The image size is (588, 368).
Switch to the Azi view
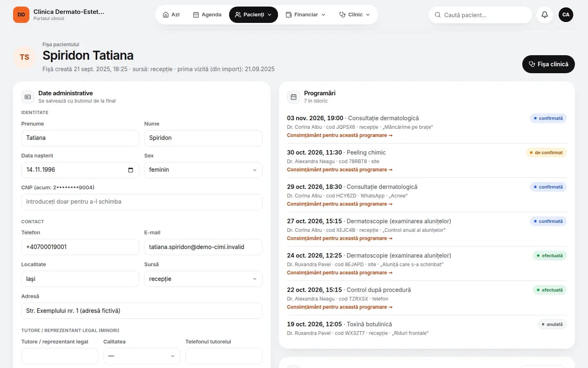click(x=171, y=15)
